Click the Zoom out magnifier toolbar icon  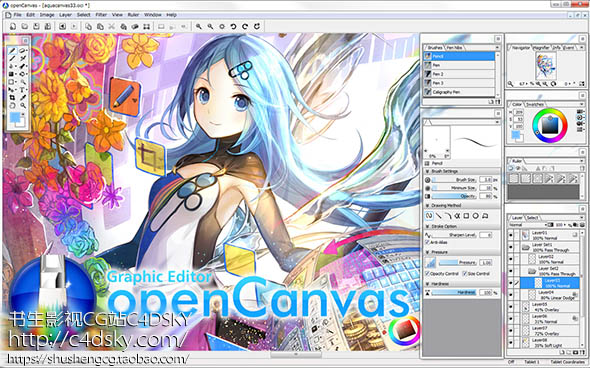210,26
